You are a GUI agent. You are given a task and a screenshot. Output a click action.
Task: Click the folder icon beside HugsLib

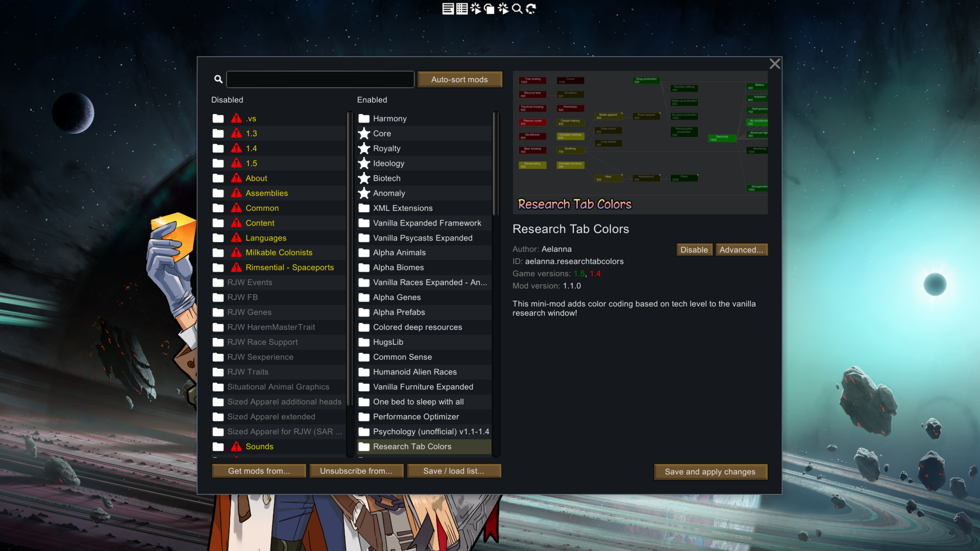tap(364, 342)
